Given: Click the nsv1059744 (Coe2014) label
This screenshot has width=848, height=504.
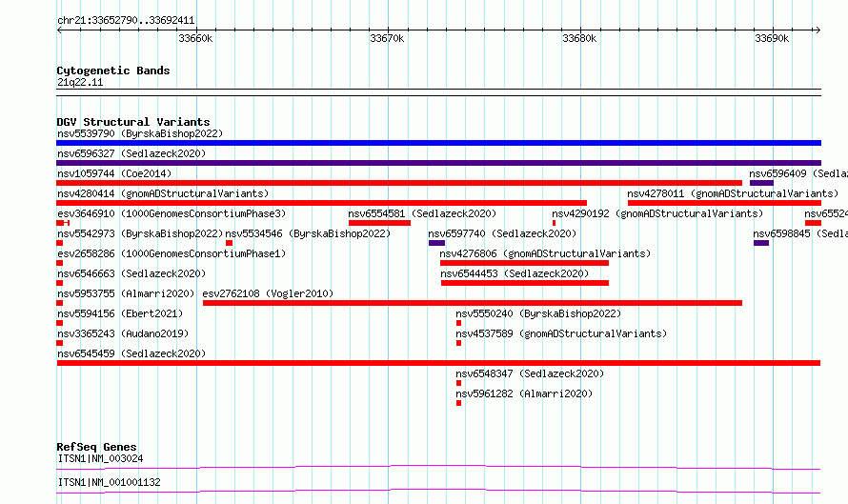Looking at the screenshot, I should click(x=114, y=173).
